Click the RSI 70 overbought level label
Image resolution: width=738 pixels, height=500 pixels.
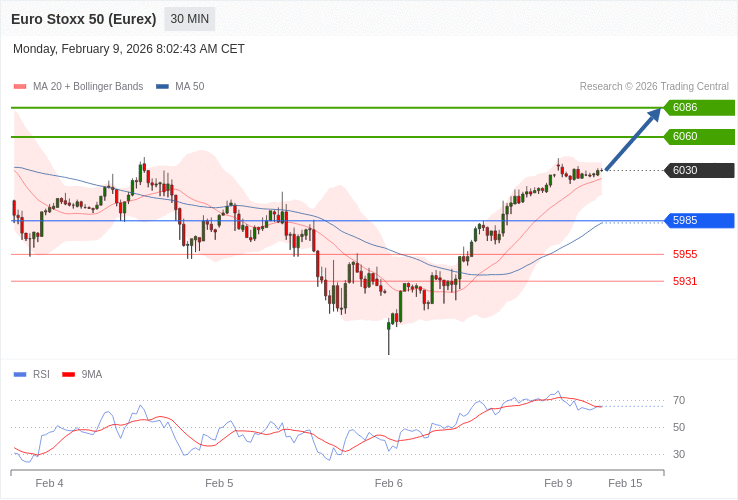point(679,401)
